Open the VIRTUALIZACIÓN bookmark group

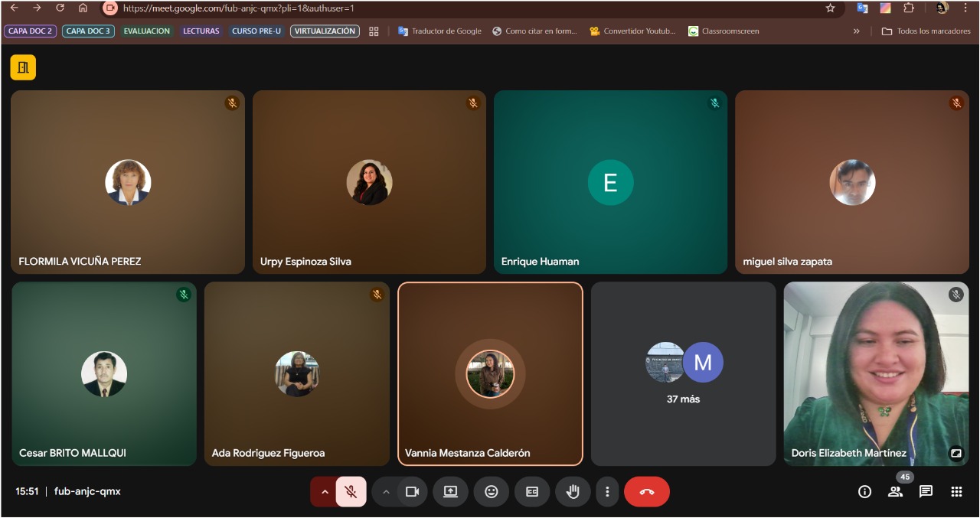coord(325,31)
